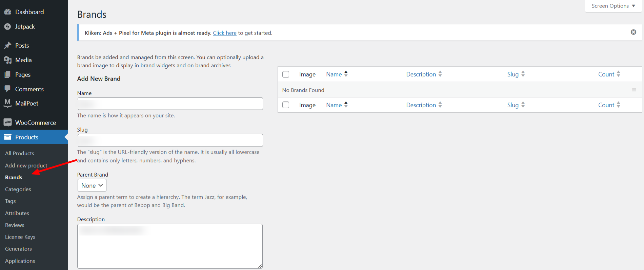
Task: Click the Name column header link
Action: coord(334,74)
